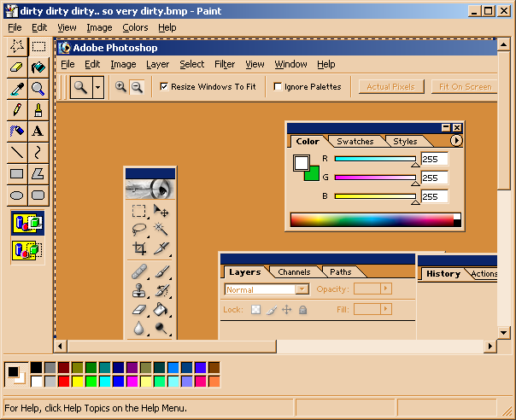516x420 pixels.
Task: Click Photoshop's Slice tool
Action: click(161, 248)
